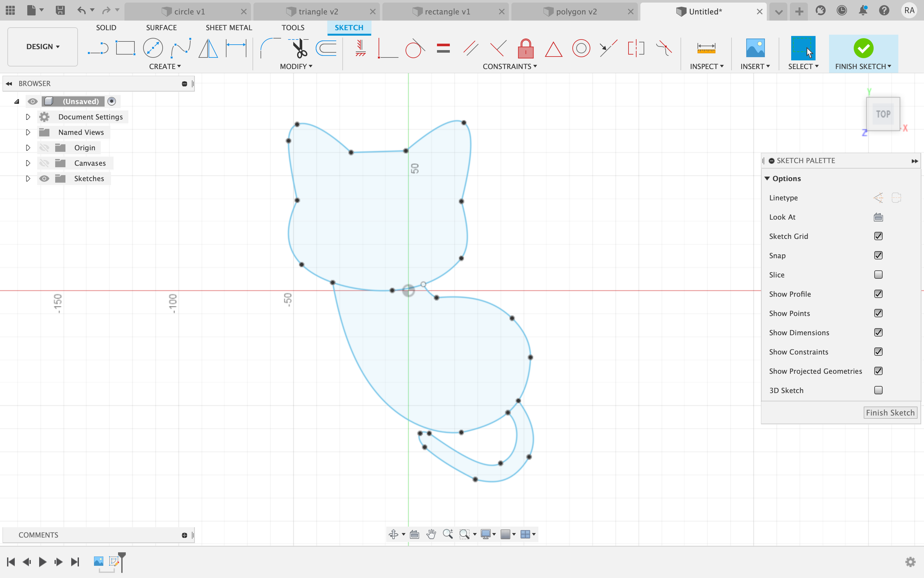Disable the Show Constraints checkbox
This screenshot has width=924, height=578.
tap(878, 352)
